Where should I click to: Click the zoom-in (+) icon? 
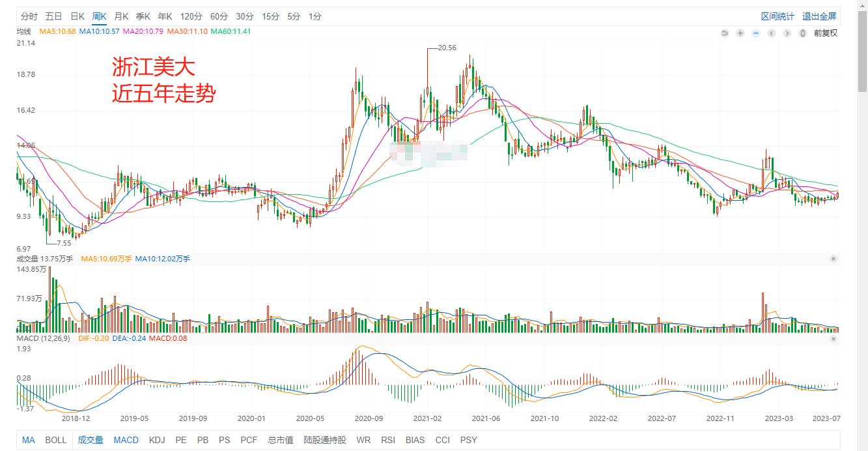[x=740, y=33]
